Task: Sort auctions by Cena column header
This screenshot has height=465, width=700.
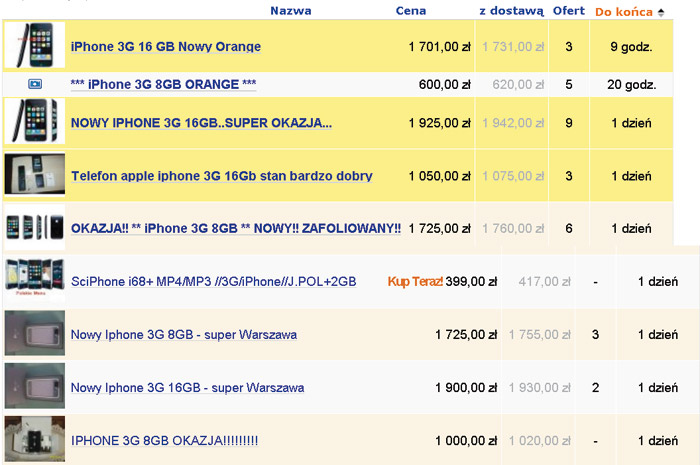Action: 410,11
